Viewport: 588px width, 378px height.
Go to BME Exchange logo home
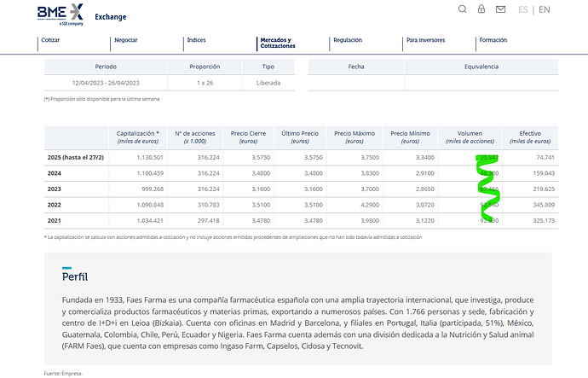pos(61,15)
